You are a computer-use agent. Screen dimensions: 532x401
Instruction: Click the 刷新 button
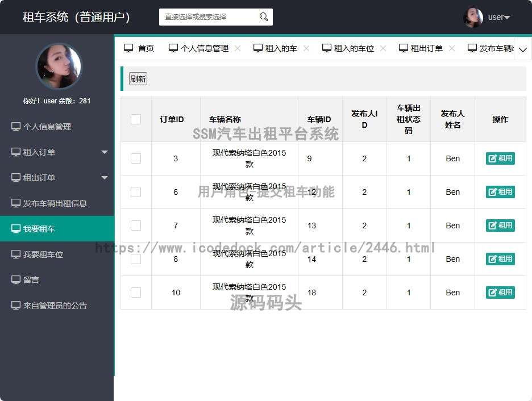pyautogui.click(x=138, y=79)
